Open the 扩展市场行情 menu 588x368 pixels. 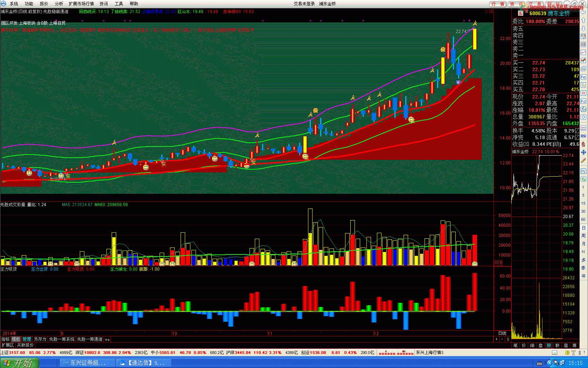(82, 4)
